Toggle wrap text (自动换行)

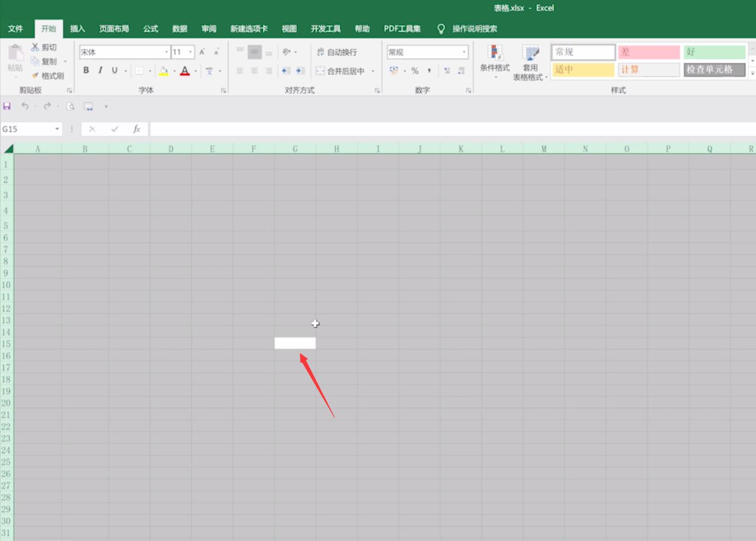336,52
